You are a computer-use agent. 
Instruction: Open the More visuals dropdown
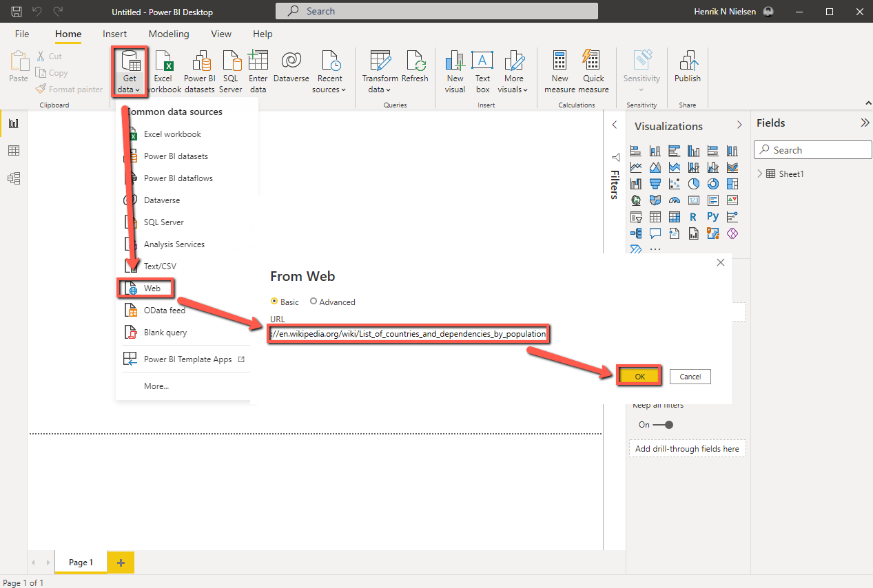(513, 90)
